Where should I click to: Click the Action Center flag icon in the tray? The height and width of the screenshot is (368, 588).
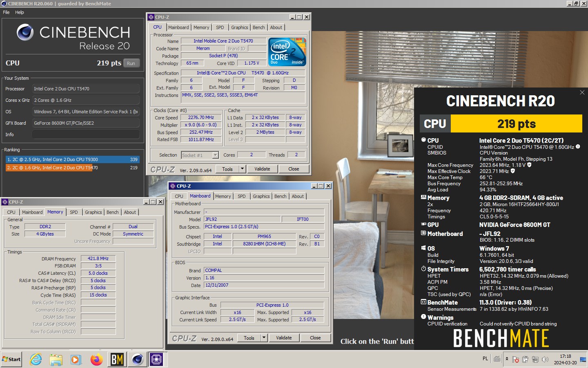516,359
